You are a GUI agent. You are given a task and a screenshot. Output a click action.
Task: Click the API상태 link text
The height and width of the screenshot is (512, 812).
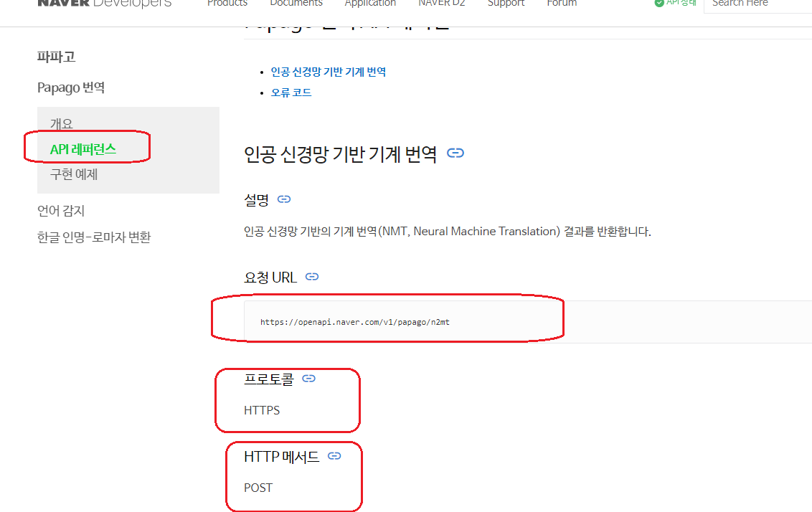pyautogui.click(x=681, y=3)
